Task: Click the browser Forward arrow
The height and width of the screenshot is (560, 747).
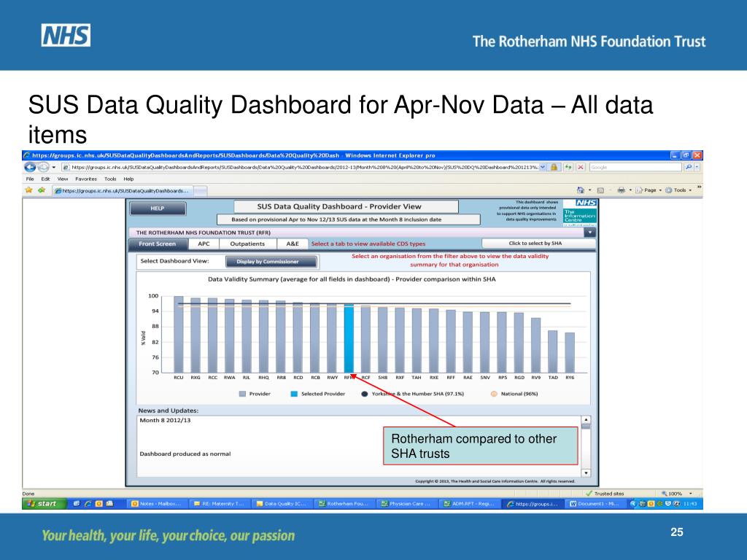Action: [43, 167]
